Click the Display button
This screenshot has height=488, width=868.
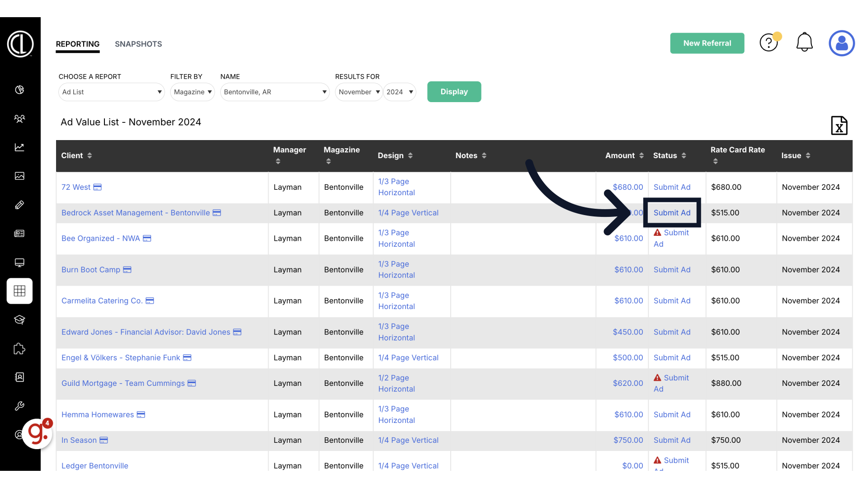[454, 92]
